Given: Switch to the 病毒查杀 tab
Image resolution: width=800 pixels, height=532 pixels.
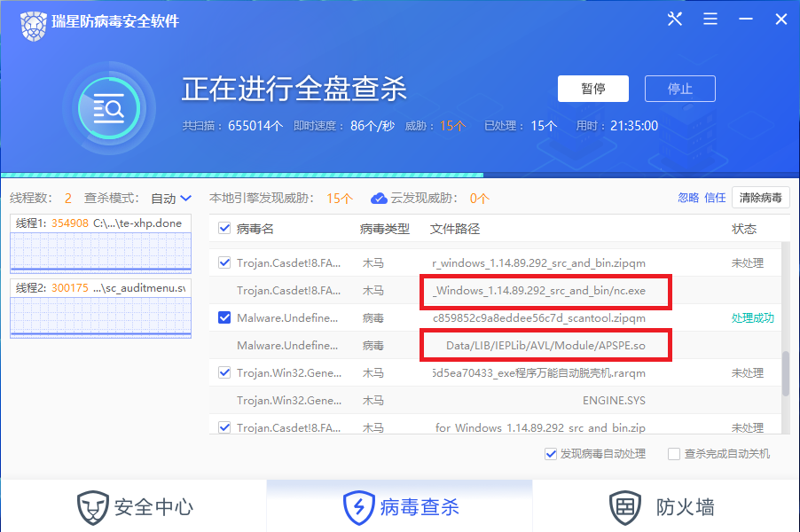Looking at the screenshot, I should (x=399, y=506).
